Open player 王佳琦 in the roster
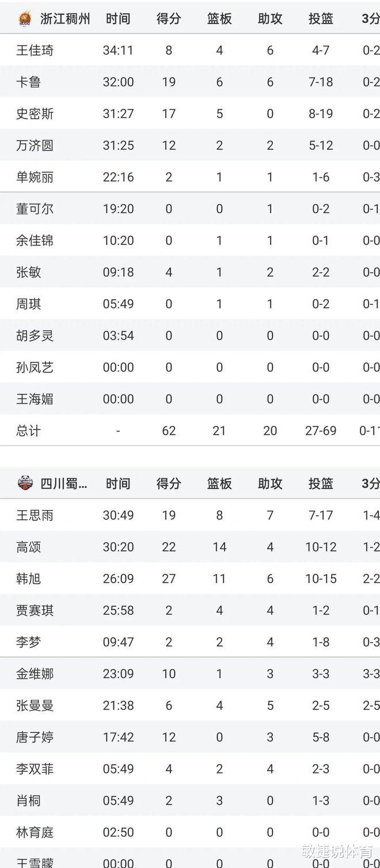380x868 pixels. 35,51
